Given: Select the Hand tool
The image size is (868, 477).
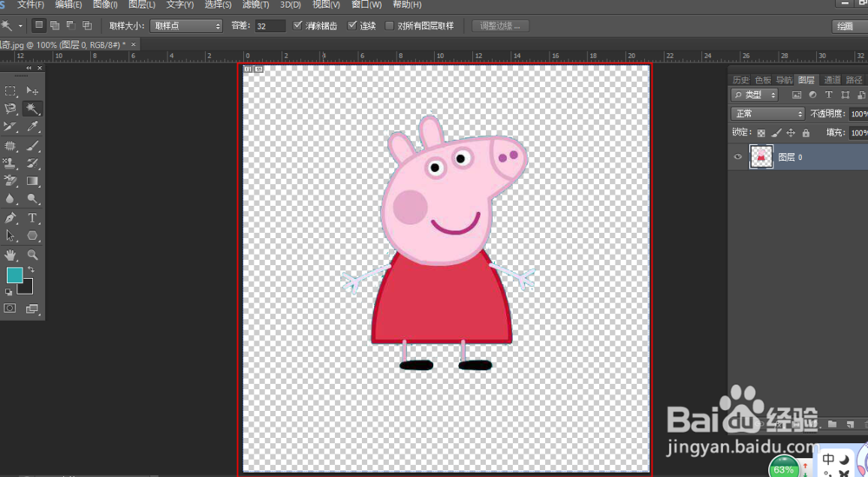Looking at the screenshot, I should click(10, 255).
